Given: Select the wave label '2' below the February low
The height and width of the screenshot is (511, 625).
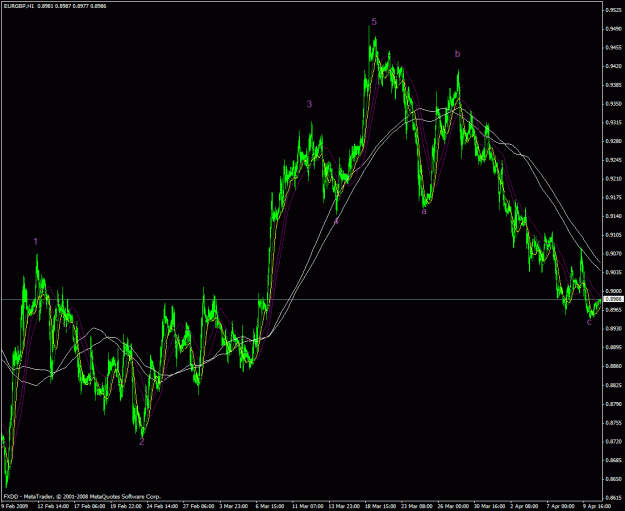Looking at the screenshot, I should pyautogui.click(x=142, y=442).
